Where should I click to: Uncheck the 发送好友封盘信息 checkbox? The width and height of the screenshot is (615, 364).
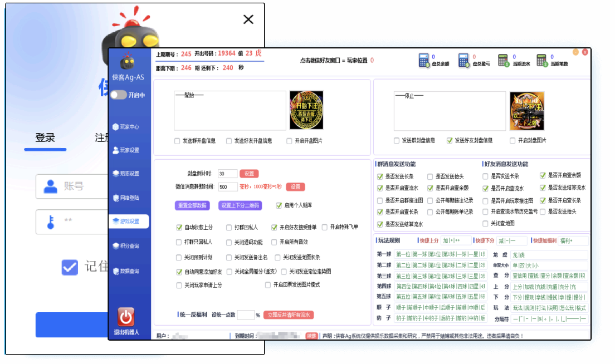coord(450,141)
